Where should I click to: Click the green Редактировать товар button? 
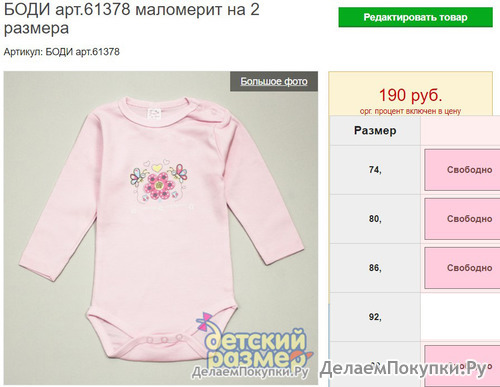click(415, 17)
